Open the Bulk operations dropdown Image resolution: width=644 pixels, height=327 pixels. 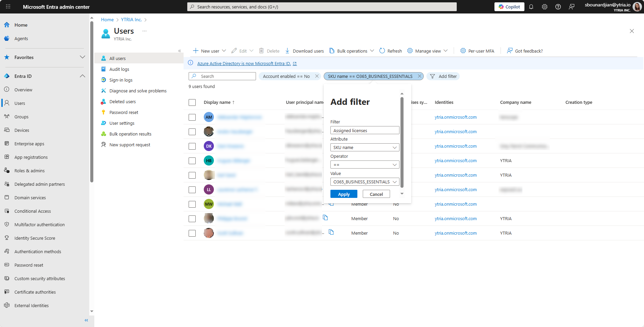[x=352, y=51]
